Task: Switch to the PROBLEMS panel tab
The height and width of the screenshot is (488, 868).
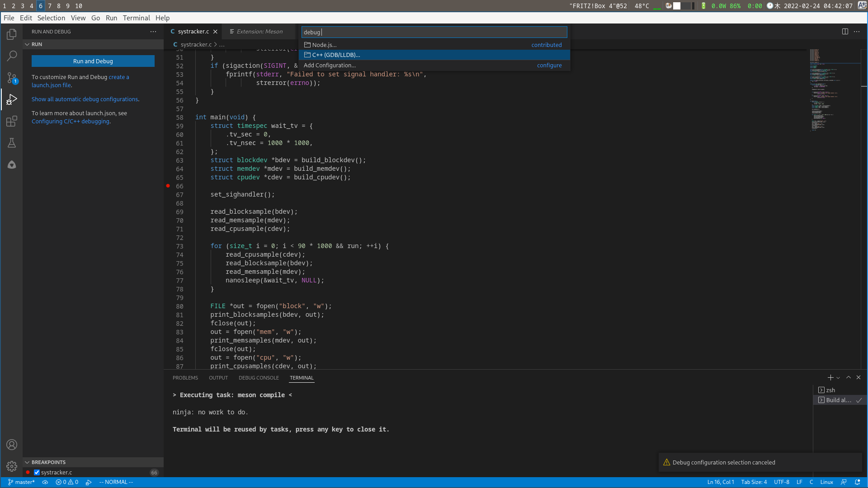Action: (x=185, y=378)
